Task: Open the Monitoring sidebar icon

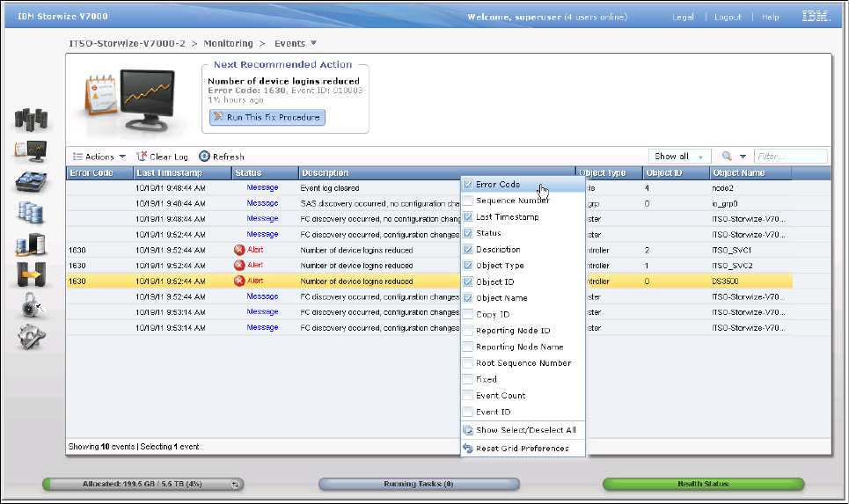Action: click(31, 150)
